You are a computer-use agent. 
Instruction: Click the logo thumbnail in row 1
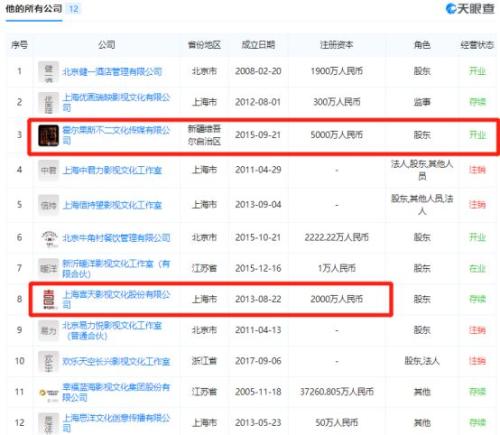click(48, 72)
